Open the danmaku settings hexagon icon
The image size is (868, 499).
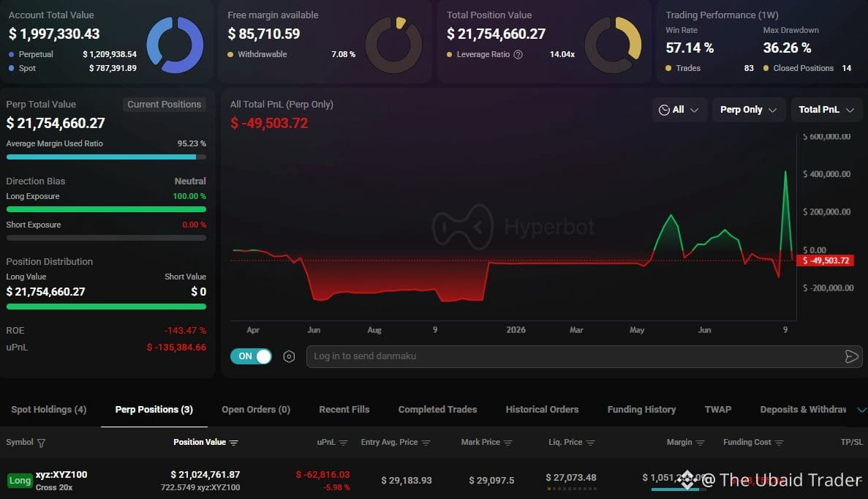(289, 356)
